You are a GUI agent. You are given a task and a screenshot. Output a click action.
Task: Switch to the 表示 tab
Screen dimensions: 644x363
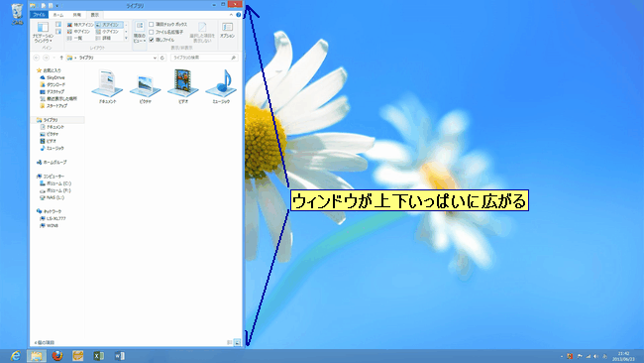(x=94, y=15)
